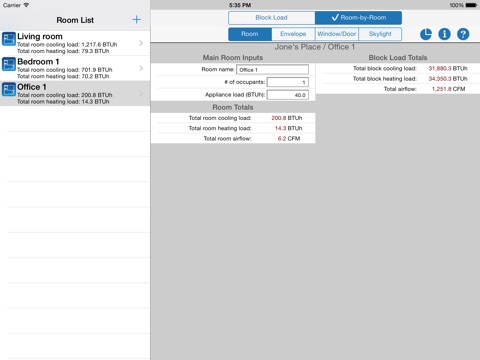Click Bedroom 1 heating load 70.2 BTUh text
The height and width of the screenshot is (360, 480).
point(63,77)
